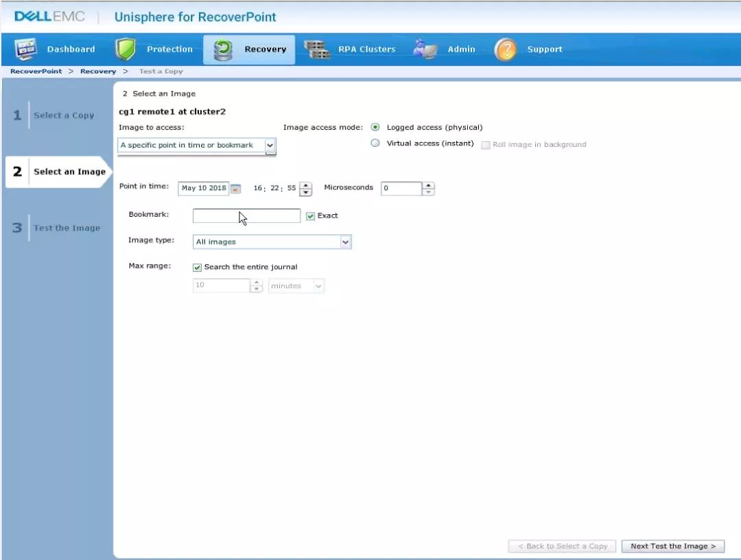
Task: Click the Dashboard monitor icon
Action: (25, 49)
